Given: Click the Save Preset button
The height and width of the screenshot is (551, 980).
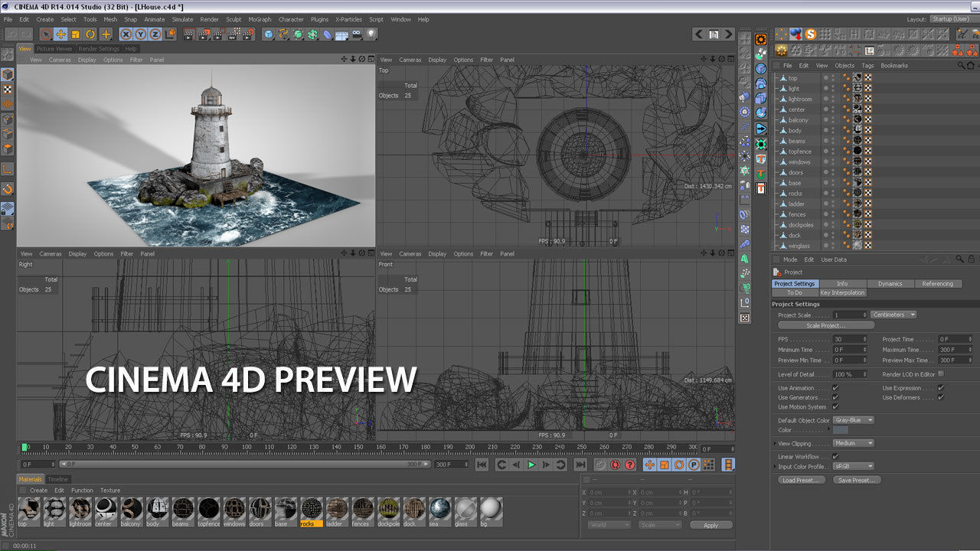Looking at the screenshot, I should (x=857, y=481).
